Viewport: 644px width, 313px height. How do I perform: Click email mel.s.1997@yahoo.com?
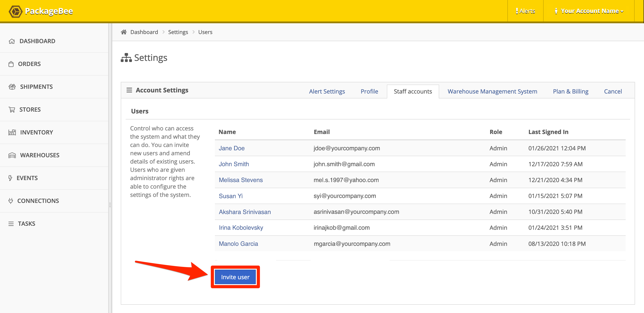[346, 180]
